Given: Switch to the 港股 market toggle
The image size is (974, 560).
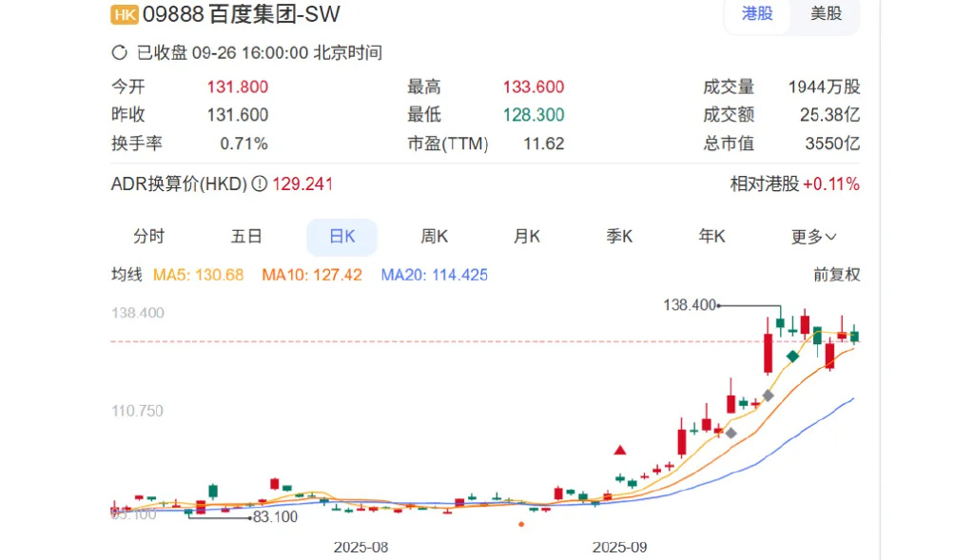Looking at the screenshot, I should coord(757,13).
